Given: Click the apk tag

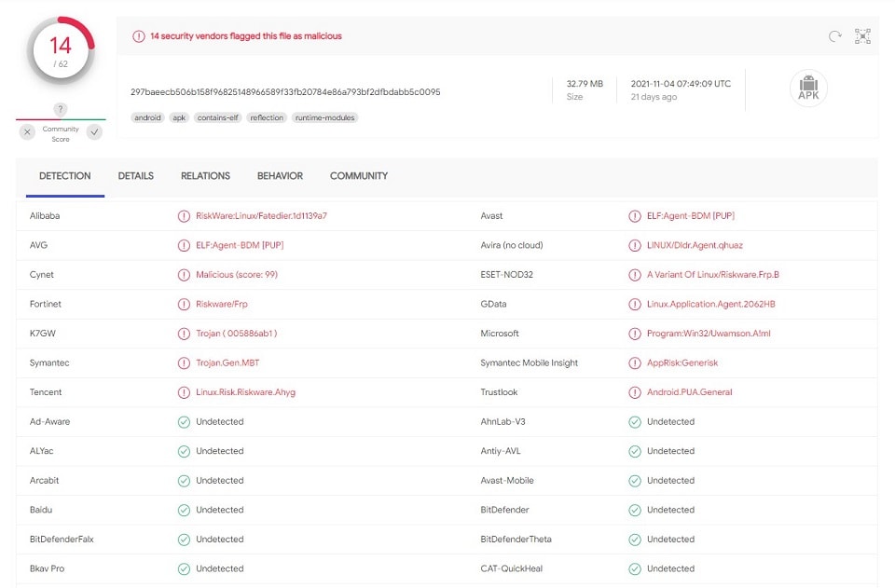Looking at the screenshot, I should pyautogui.click(x=179, y=117).
